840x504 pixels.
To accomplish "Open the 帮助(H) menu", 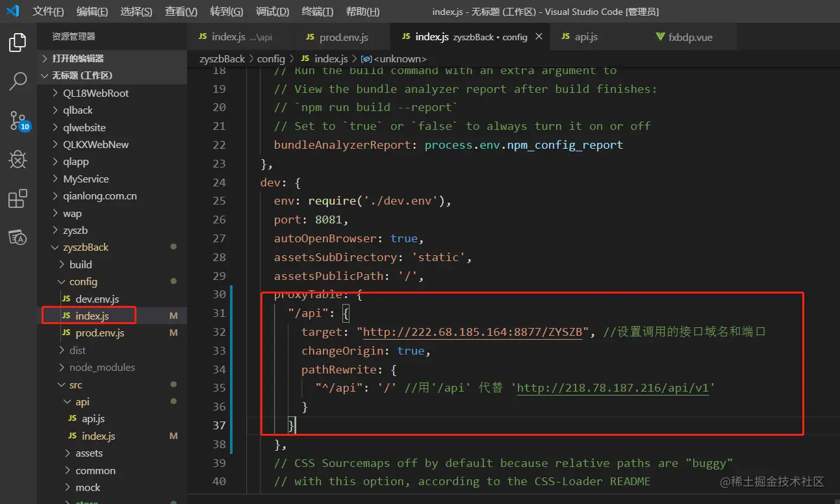I will click(x=363, y=12).
